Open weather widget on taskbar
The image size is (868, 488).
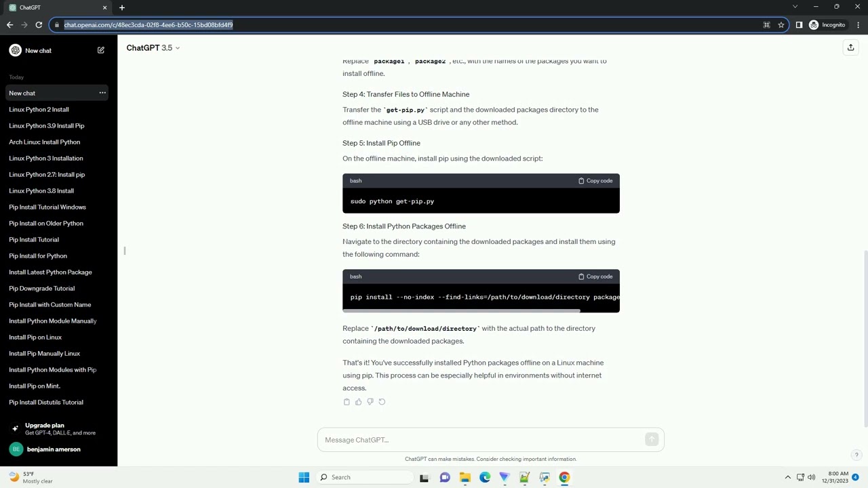coord(31,477)
